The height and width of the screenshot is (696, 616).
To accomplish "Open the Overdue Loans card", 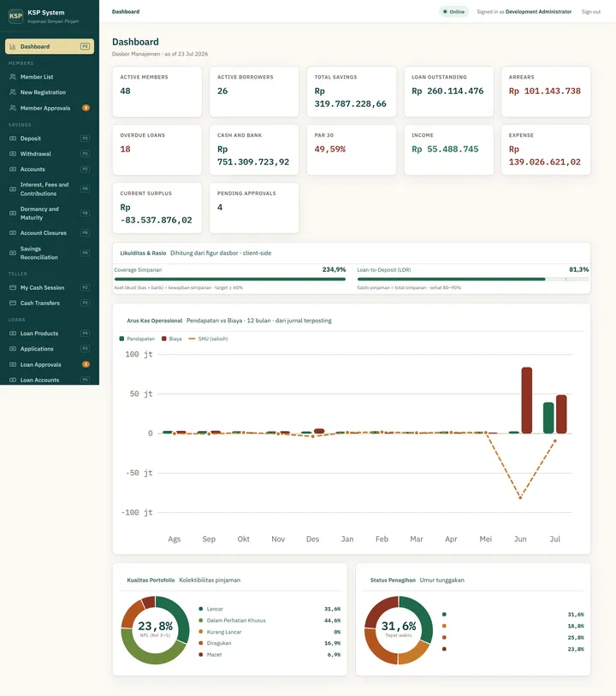I will coord(157,150).
